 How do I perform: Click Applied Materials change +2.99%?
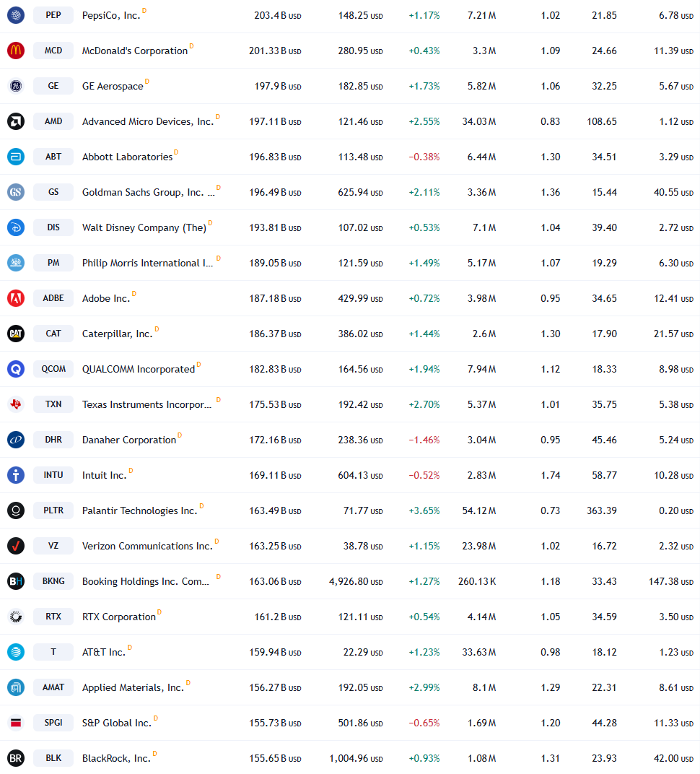(424, 687)
